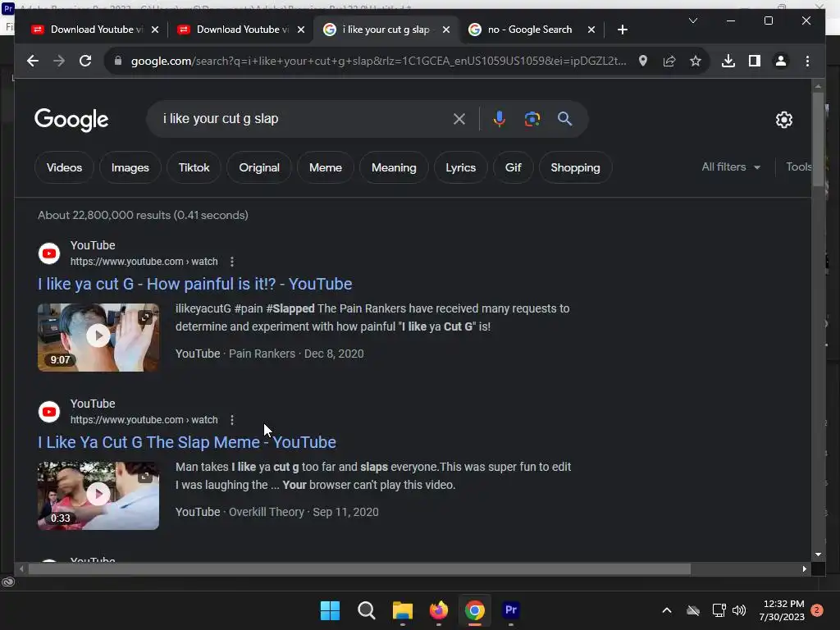Screen dimensions: 840x630
Task: Select the Meme filter chip
Action: coord(325,167)
